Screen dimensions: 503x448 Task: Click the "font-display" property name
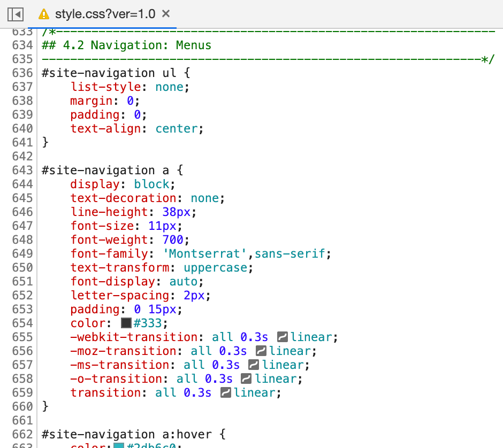click(113, 281)
